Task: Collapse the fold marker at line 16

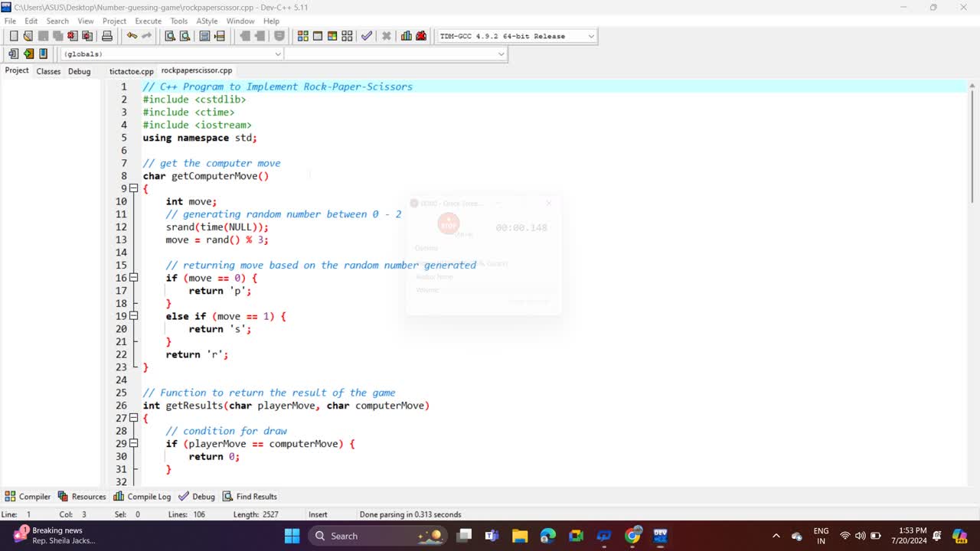Action: coord(133,278)
